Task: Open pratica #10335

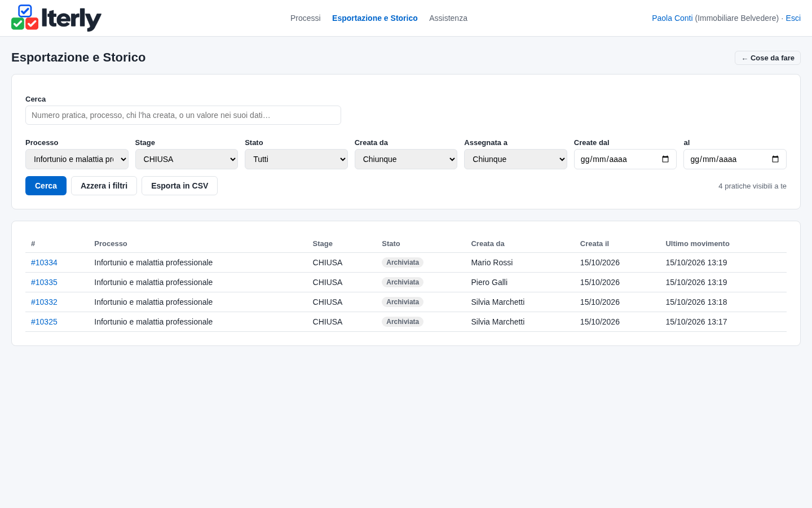Action: tap(44, 282)
